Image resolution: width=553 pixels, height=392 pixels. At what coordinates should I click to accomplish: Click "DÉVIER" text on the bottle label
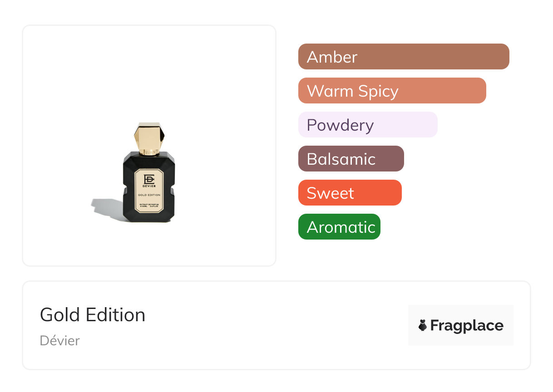click(149, 187)
